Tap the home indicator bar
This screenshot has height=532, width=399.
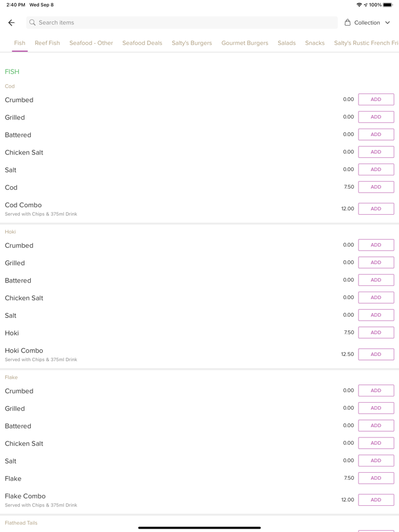click(x=199, y=527)
